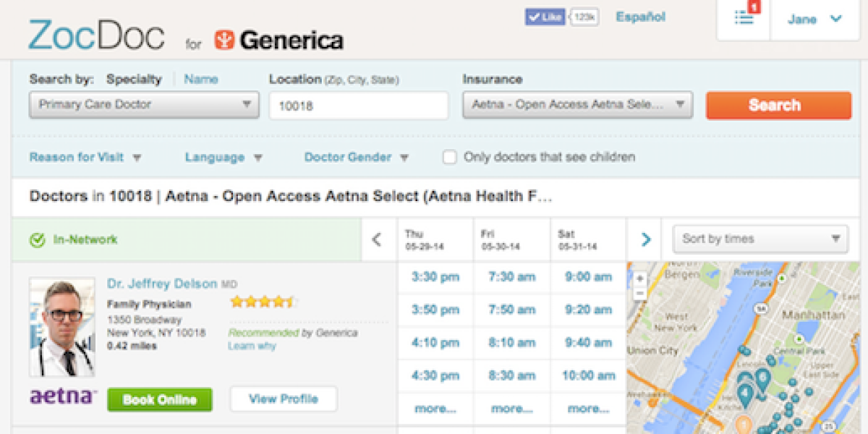Image resolution: width=868 pixels, height=434 pixels.
Task: Expand the Insurance plan dropdown
Action: (x=577, y=105)
